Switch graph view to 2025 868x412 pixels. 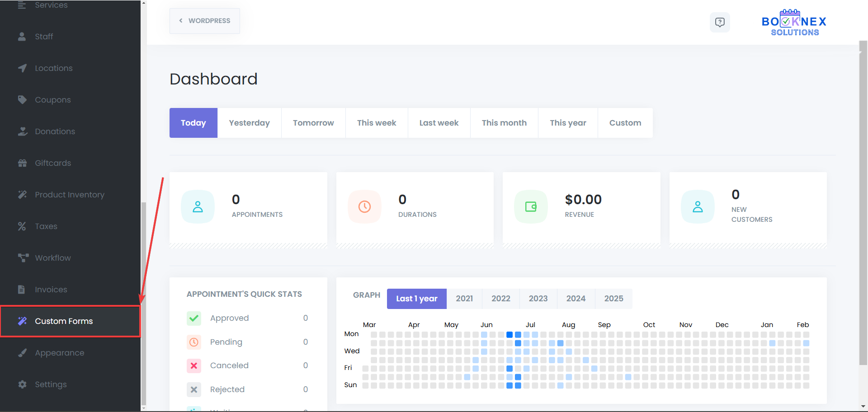[x=613, y=299]
